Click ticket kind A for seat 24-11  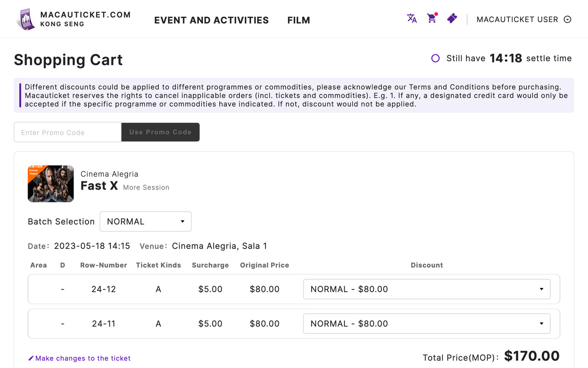coord(158,324)
